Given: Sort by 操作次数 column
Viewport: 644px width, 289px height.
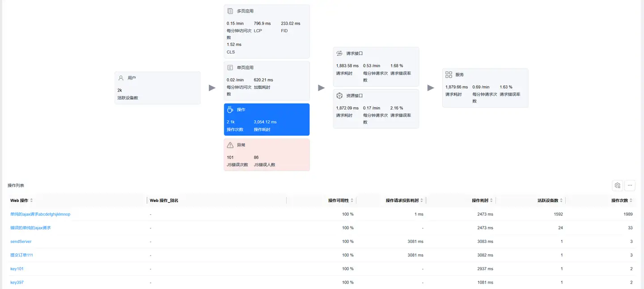Looking at the screenshot, I should tap(631, 201).
